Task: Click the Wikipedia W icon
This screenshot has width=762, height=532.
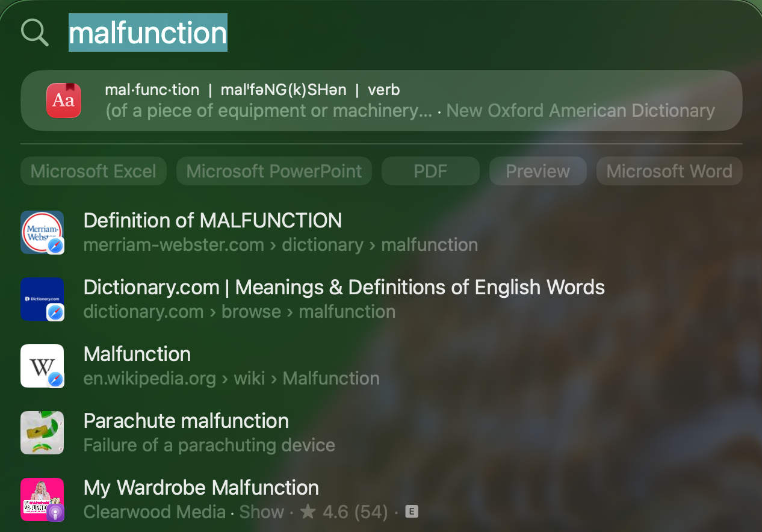Action: point(42,366)
